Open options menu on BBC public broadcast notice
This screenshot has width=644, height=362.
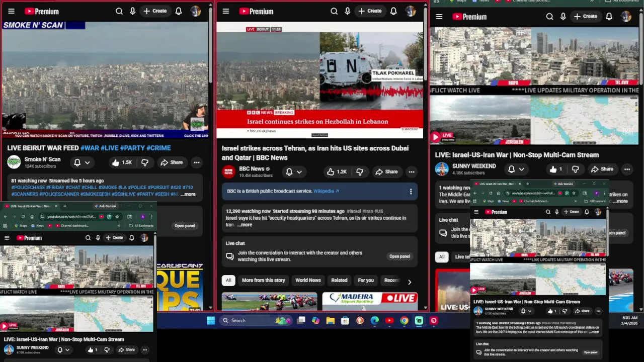(411, 191)
